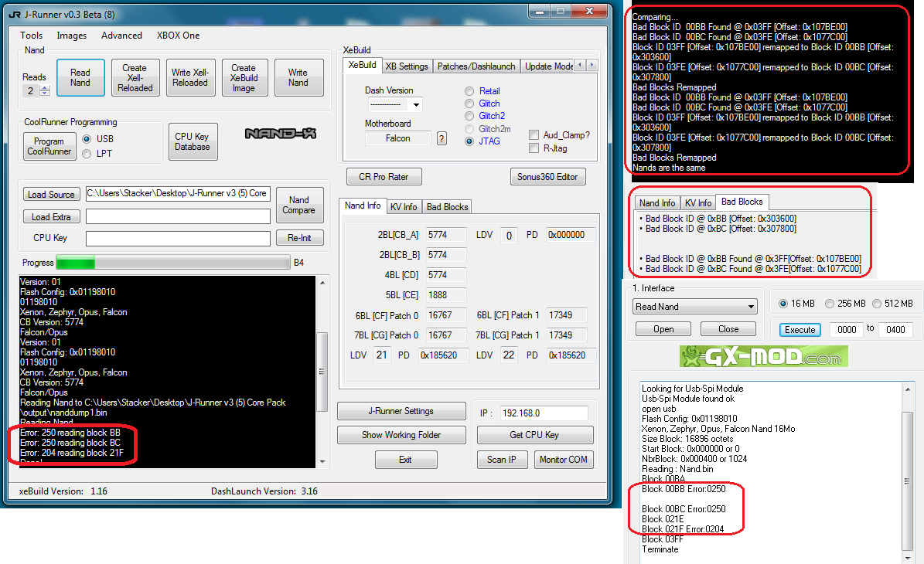The height and width of the screenshot is (564, 924).
Task: Open Dash Version dropdown
Action: (416, 105)
